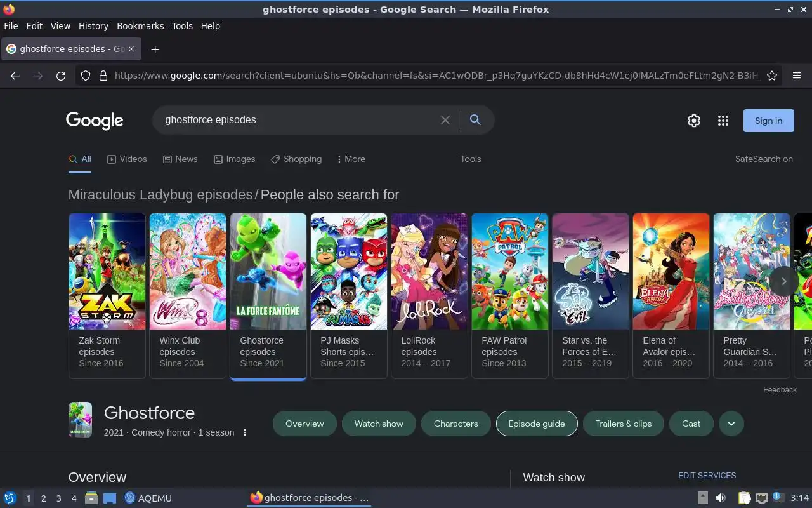Image resolution: width=812 pixels, height=508 pixels.
Task: Click the Miraculous Ladybug episodes breadcrumb
Action: (x=160, y=195)
